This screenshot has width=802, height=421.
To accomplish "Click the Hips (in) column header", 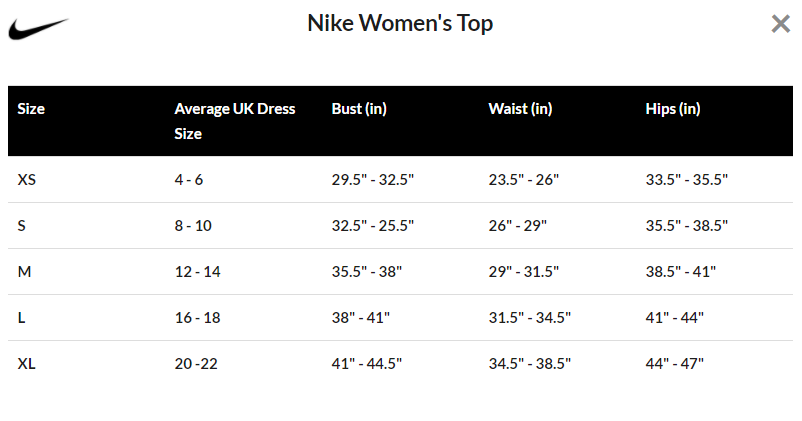I will (673, 108).
